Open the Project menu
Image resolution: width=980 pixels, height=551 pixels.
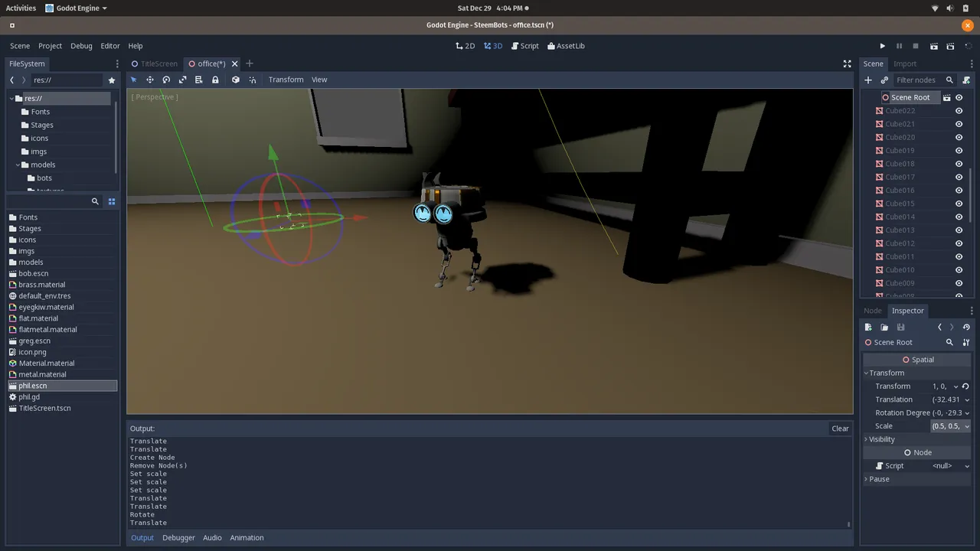(50, 46)
